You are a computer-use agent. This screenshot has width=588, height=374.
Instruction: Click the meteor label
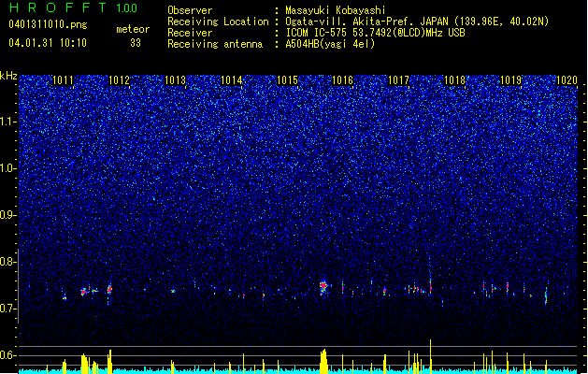pos(133,29)
